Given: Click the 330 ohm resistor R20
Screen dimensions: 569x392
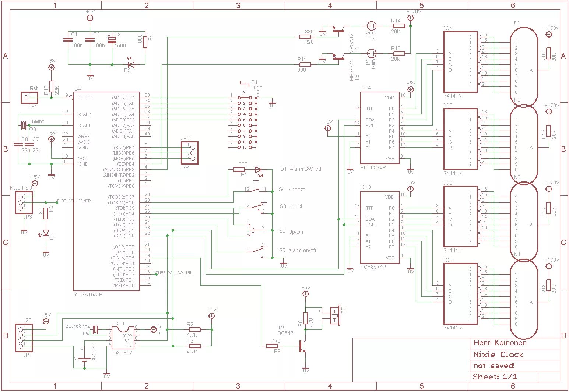Looking at the screenshot, I should click(x=305, y=37).
